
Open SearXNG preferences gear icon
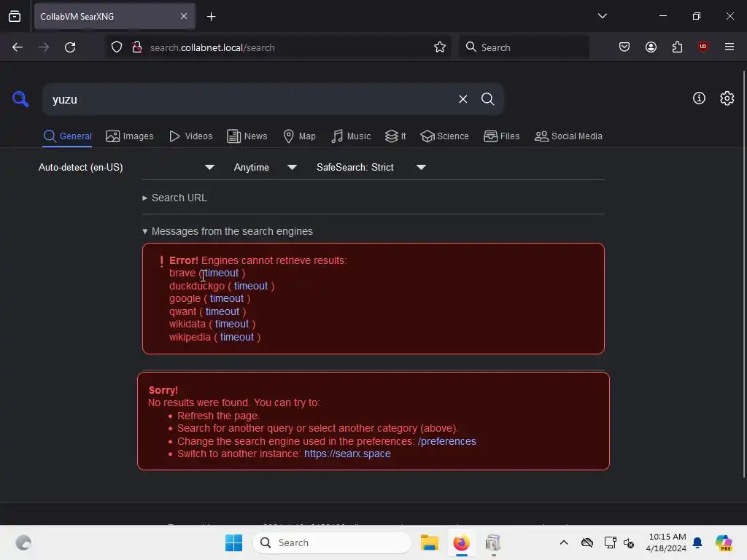point(727,98)
